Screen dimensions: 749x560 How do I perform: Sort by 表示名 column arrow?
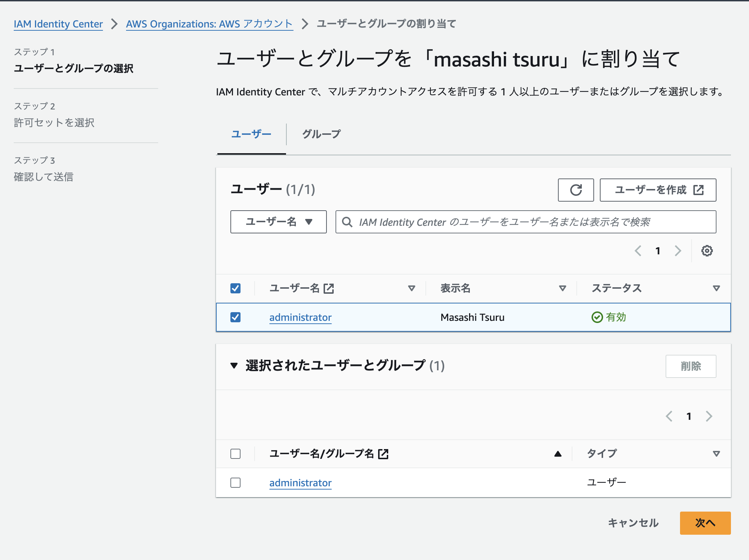click(x=562, y=288)
